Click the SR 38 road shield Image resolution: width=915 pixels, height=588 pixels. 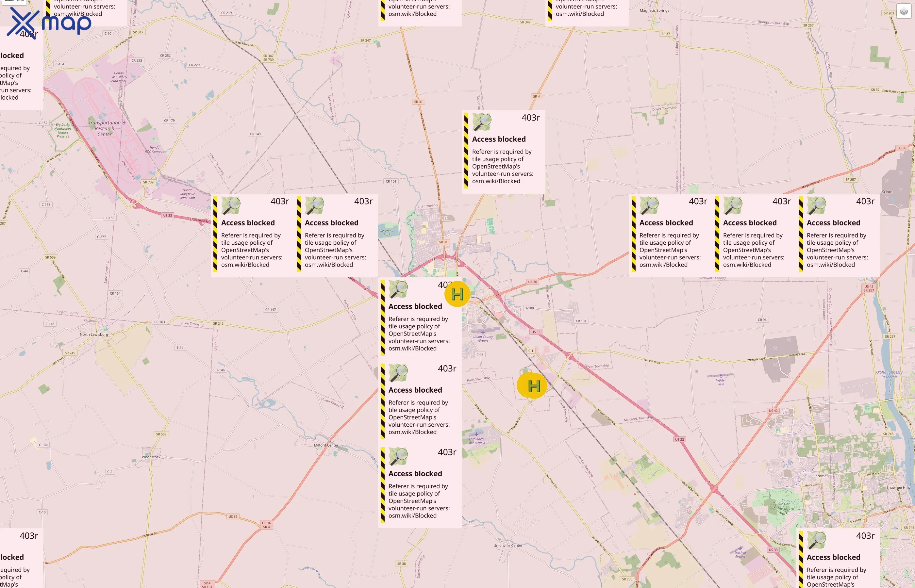[401, 563]
